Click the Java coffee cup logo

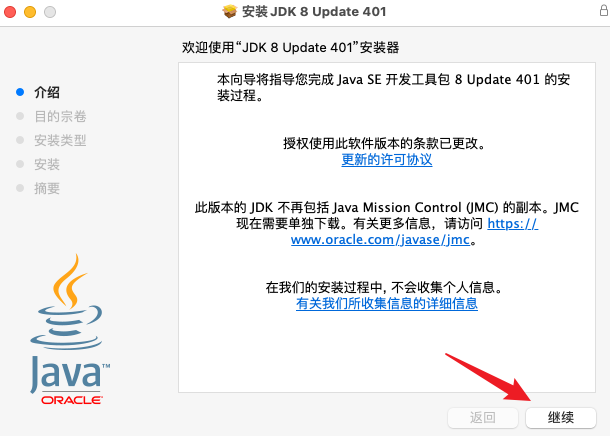pos(67,302)
